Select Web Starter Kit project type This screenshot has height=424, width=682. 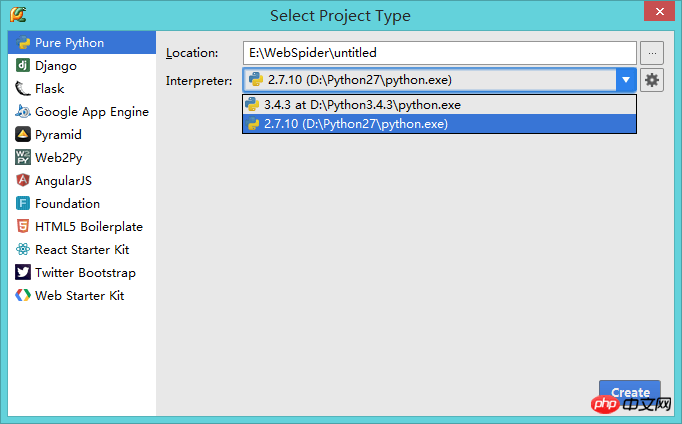pyautogui.click(x=82, y=296)
